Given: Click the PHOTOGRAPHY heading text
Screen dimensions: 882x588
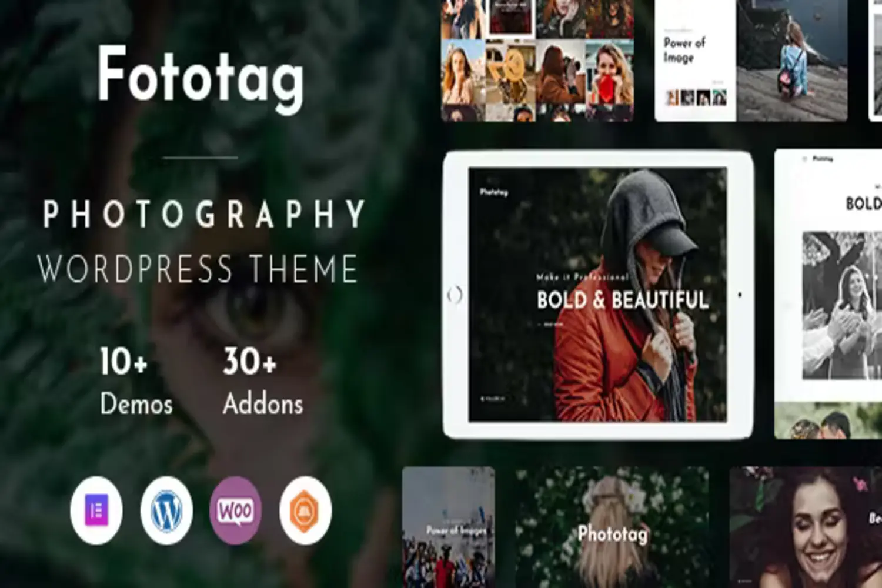Looking at the screenshot, I should (204, 215).
